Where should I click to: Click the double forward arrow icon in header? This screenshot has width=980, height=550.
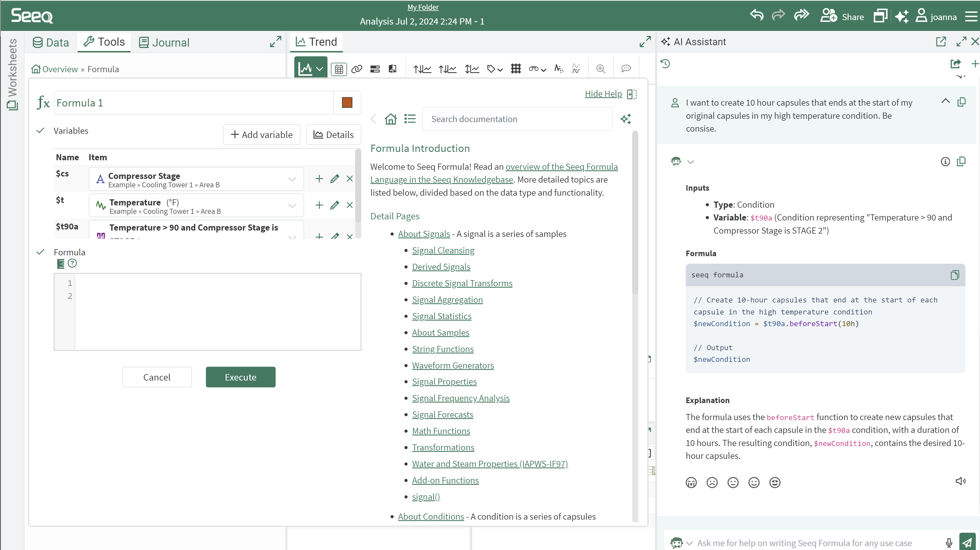(x=801, y=16)
